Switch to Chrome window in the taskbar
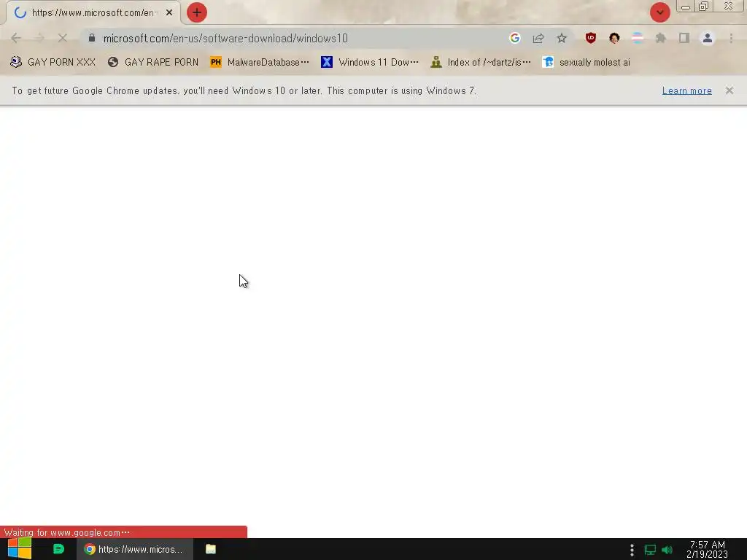747x560 pixels. pos(135,549)
